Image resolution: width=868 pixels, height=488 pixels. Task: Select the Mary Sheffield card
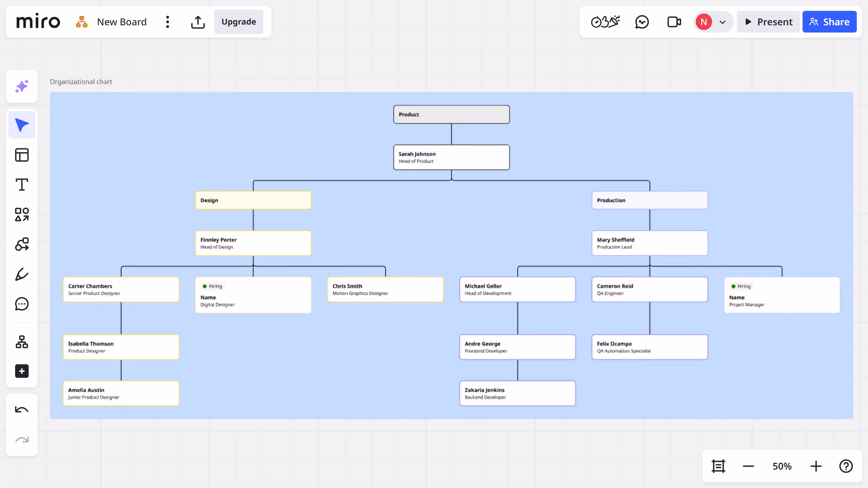point(650,243)
